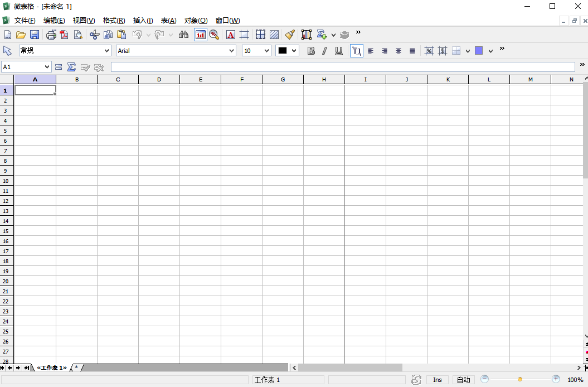The image size is (588, 387).
Task: Open the 格式(R) menu
Action: 114,21
